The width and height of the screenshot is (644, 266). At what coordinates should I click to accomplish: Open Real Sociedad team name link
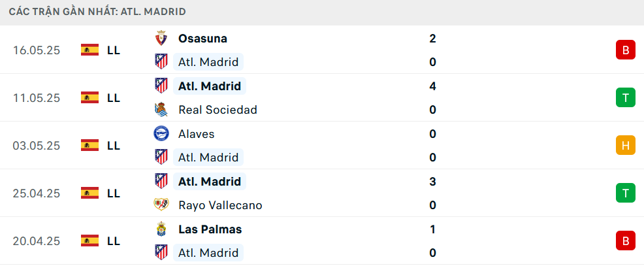pos(217,110)
